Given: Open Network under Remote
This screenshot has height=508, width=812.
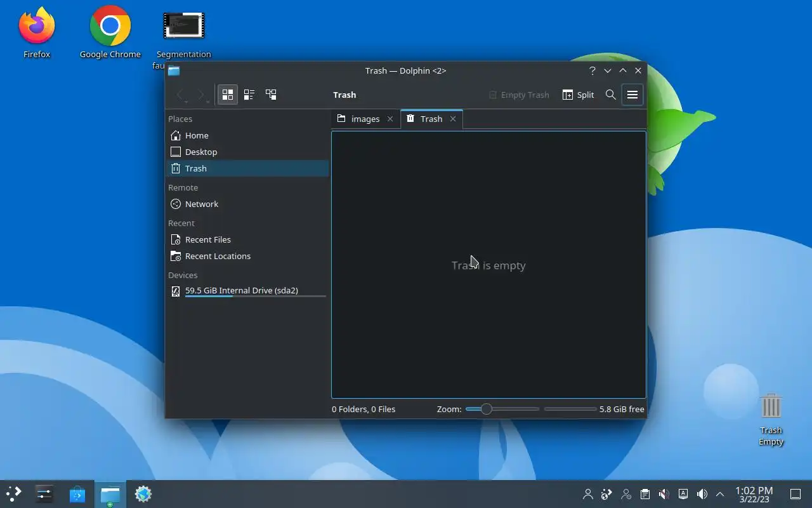Looking at the screenshot, I should [x=247, y=204].
